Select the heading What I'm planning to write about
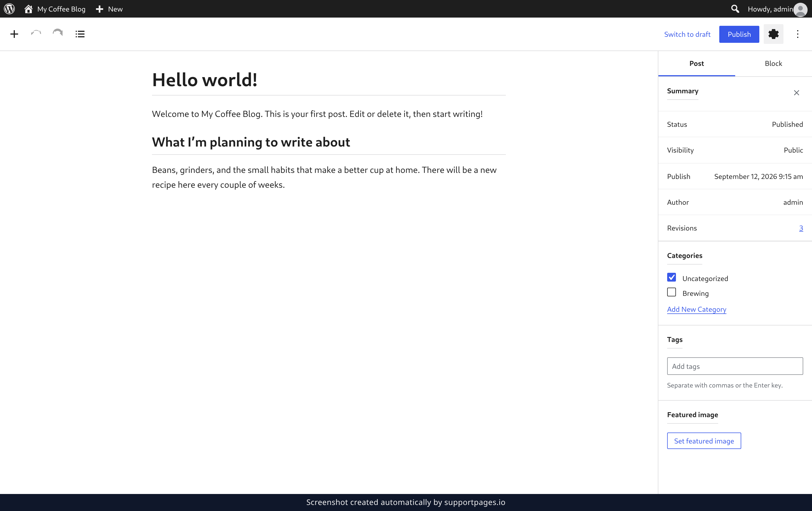This screenshot has height=511, width=812. 251,142
